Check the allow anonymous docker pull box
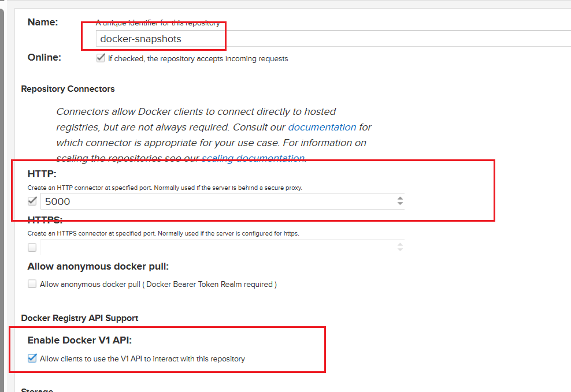The height and width of the screenshot is (392, 571). [x=32, y=284]
